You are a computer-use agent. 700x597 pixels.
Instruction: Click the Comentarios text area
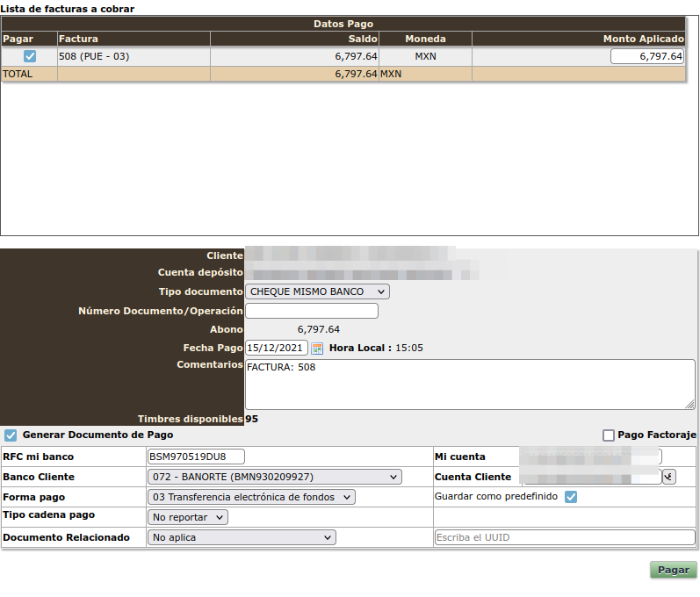[x=470, y=385]
